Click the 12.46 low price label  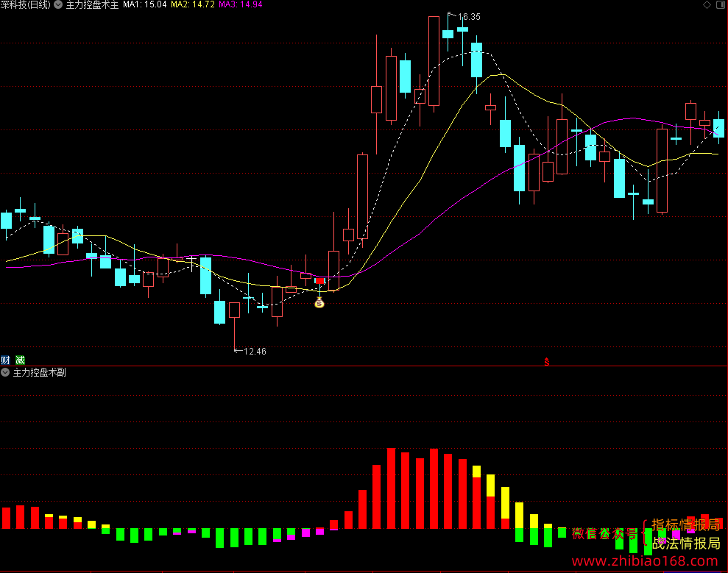[x=255, y=351]
